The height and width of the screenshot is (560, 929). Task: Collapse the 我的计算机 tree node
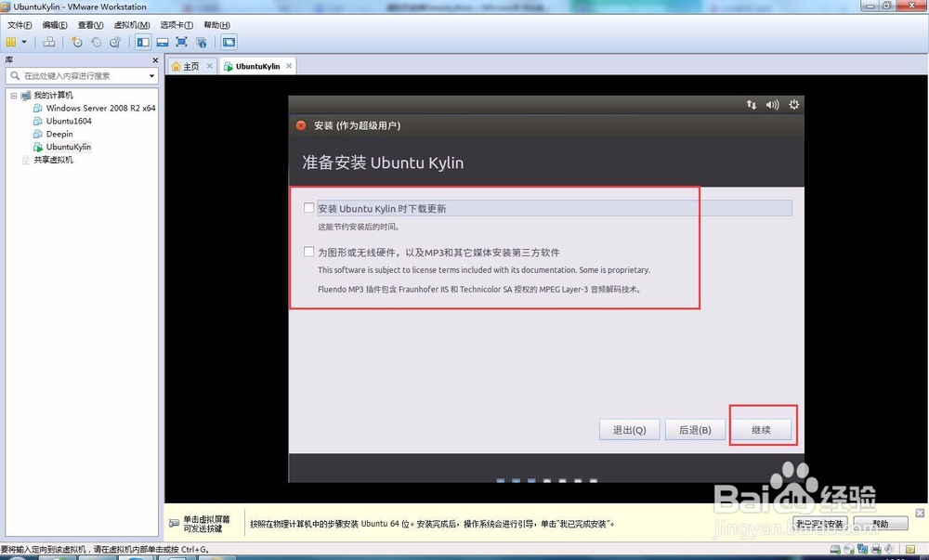pyautogui.click(x=14, y=95)
